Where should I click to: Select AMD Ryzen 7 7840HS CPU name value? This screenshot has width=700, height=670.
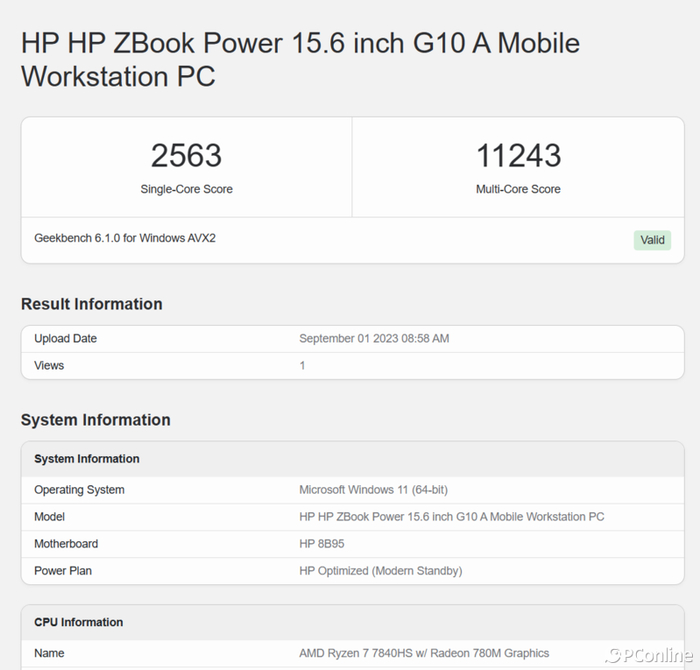click(424, 653)
